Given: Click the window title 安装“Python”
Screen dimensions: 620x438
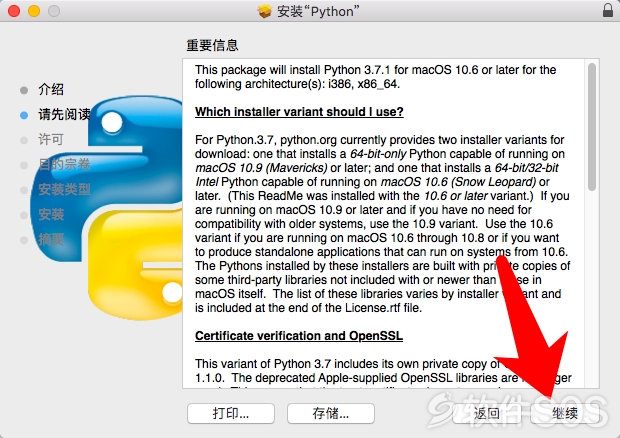Looking at the screenshot, I should click(318, 11).
